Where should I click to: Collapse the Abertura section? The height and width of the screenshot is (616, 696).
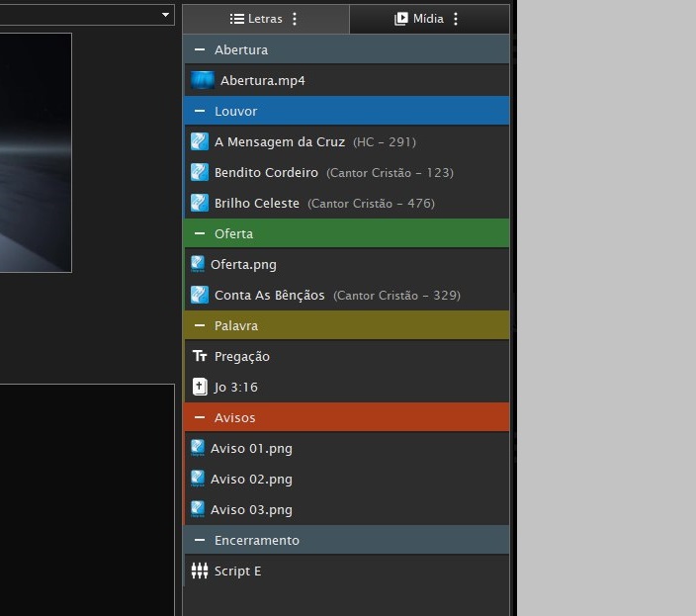click(200, 49)
